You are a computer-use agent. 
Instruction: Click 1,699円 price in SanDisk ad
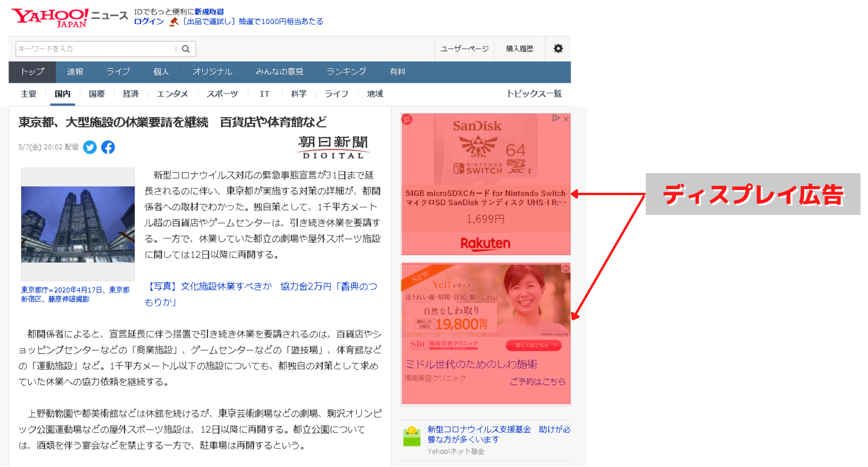pyautogui.click(x=486, y=219)
